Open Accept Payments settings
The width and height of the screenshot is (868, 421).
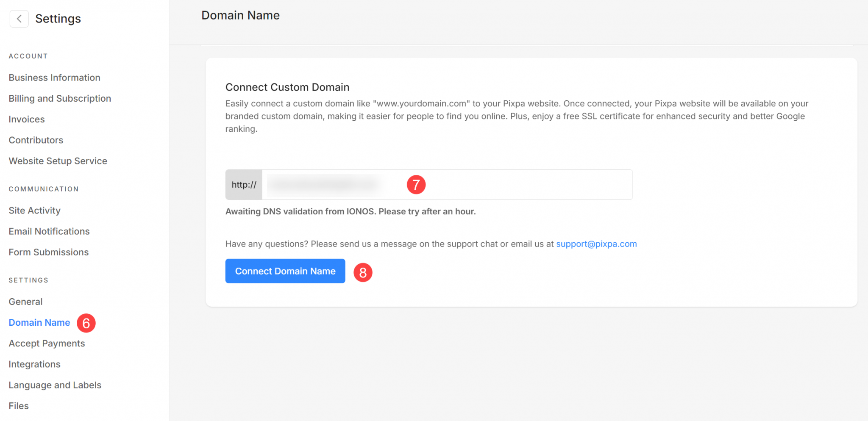click(47, 343)
